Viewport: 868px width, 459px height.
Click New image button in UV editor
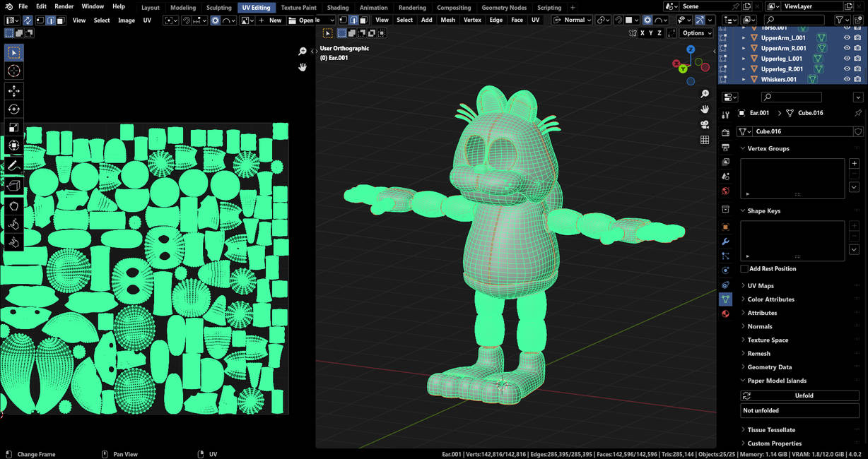tap(270, 20)
